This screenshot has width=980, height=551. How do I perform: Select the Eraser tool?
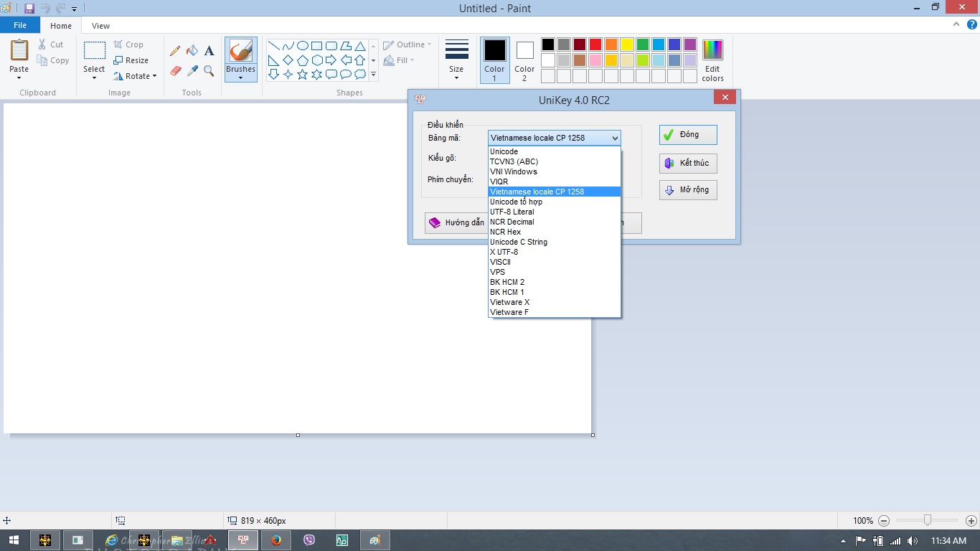coord(175,70)
